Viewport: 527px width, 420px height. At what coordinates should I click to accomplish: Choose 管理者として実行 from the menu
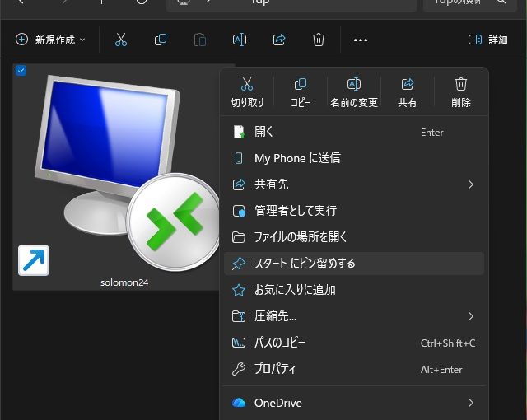(295, 211)
